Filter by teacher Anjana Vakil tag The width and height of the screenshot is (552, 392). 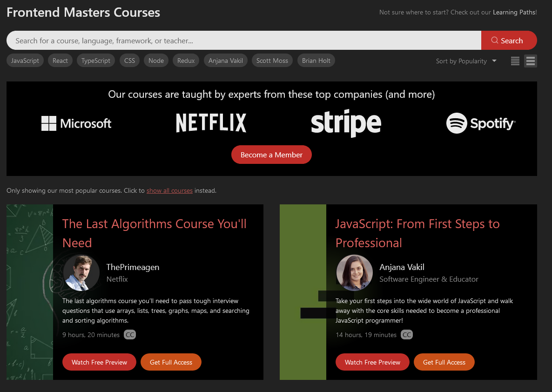pyautogui.click(x=226, y=61)
